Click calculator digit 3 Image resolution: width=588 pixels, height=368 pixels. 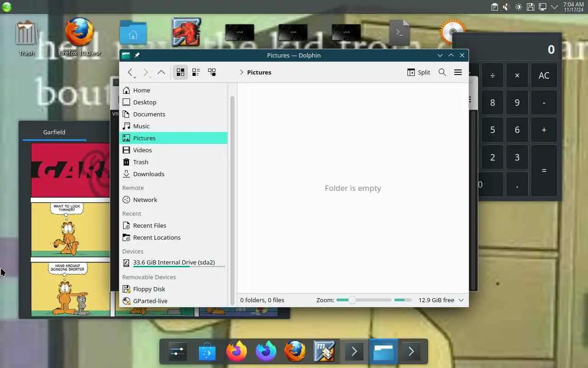[x=517, y=157]
